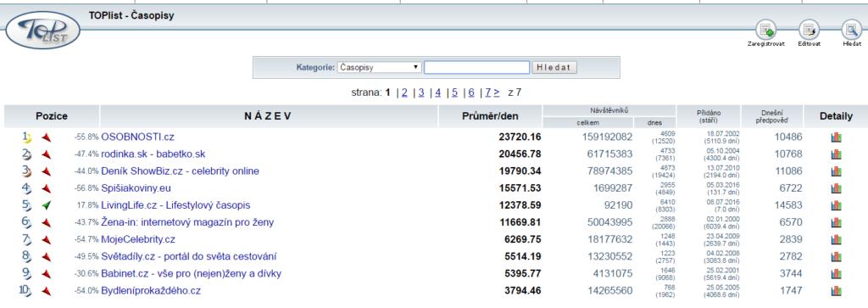Screen dimensions: 868x308
Task: Open details chart for Spišiakoviny.eu
Action: click(x=836, y=188)
